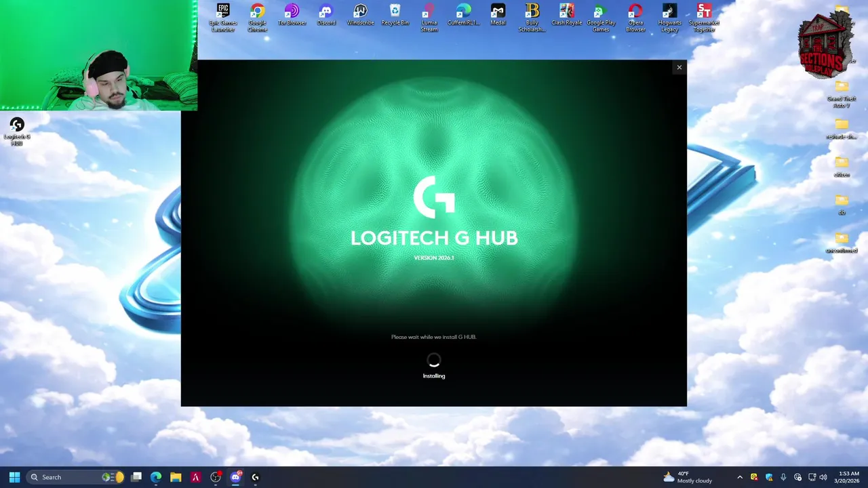Click the network tray icon
Image resolution: width=868 pixels, height=488 pixels.
tap(812, 477)
